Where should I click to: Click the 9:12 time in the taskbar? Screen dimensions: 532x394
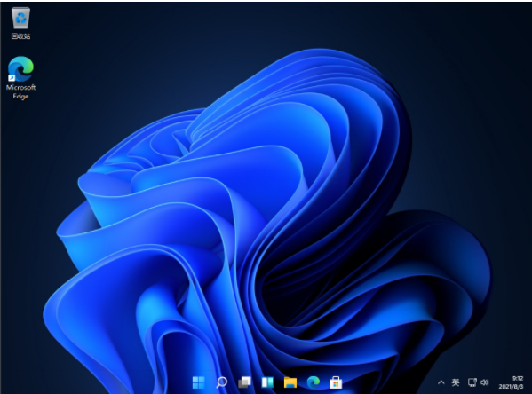pyautogui.click(x=518, y=378)
